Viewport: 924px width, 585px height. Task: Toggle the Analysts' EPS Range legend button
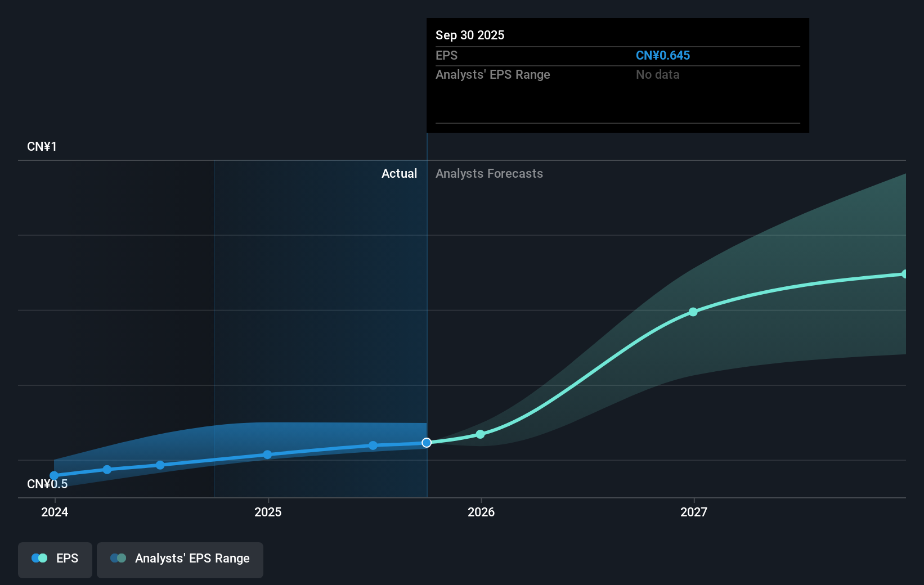[180, 560]
